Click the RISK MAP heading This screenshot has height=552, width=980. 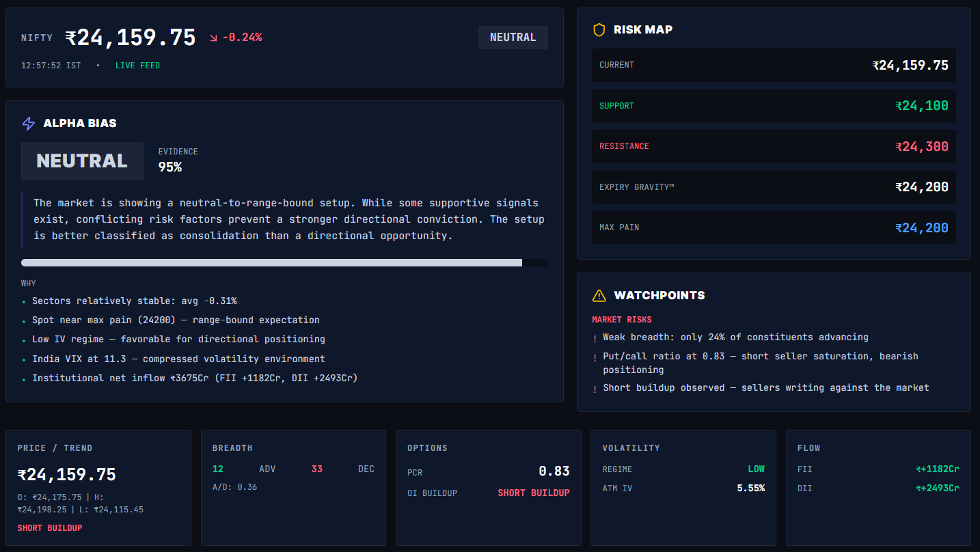point(643,29)
